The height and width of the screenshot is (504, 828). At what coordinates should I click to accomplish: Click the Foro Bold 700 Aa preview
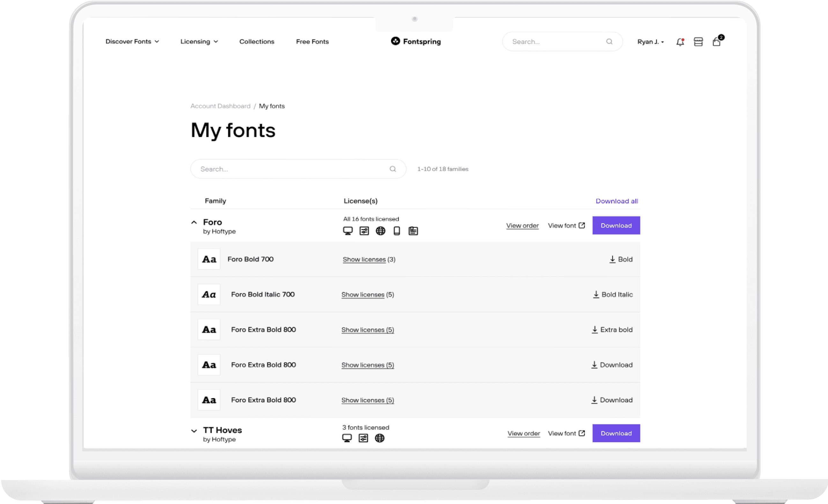click(x=209, y=259)
